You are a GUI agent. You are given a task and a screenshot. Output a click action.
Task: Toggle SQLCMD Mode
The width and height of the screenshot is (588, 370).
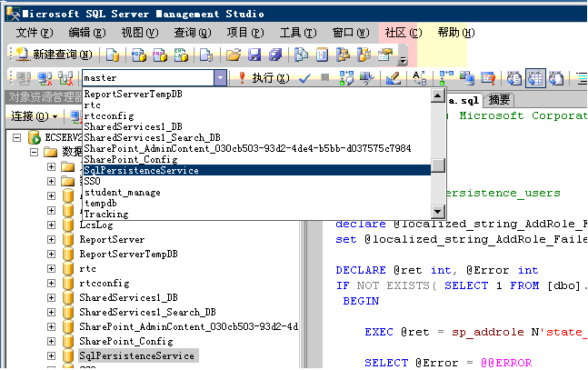tap(488, 78)
